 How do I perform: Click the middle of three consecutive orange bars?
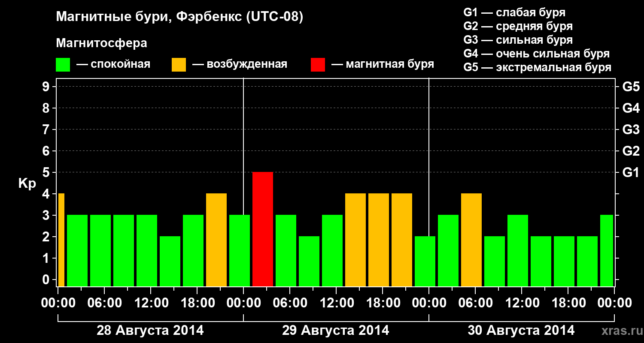[379, 240]
